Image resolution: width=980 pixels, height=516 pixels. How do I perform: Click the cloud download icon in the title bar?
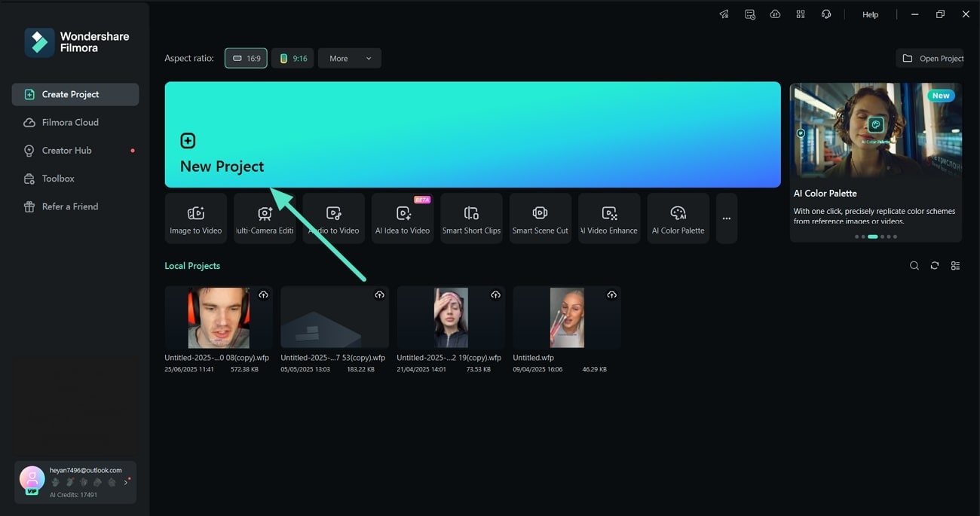[775, 14]
